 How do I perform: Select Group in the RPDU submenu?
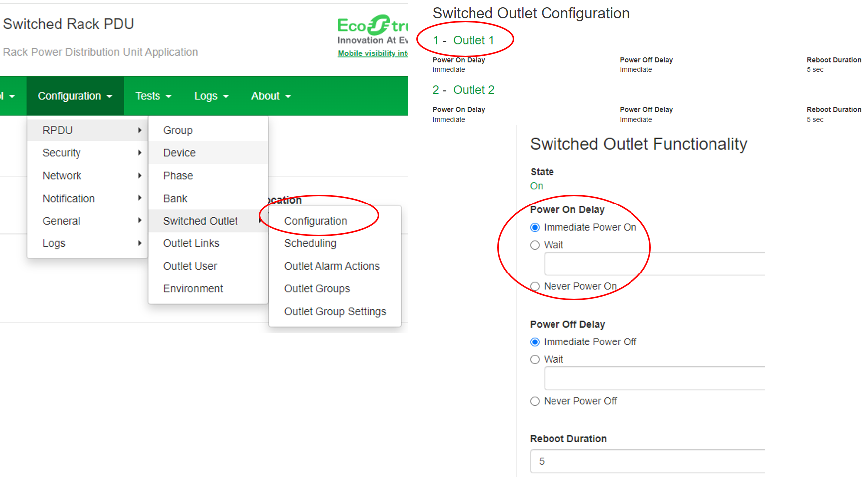(208, 130)
